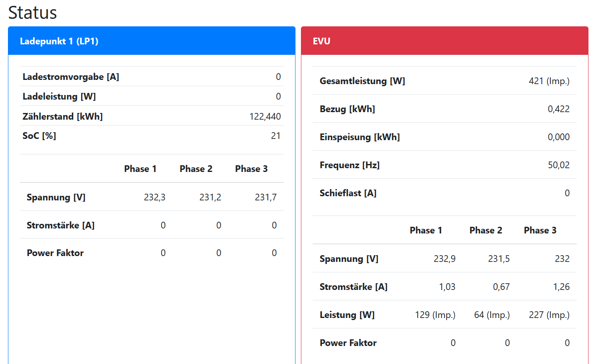This screenshot has height=364, width=596.
Task: Click the 421 (Imp.) total power value
Action: 549,81
